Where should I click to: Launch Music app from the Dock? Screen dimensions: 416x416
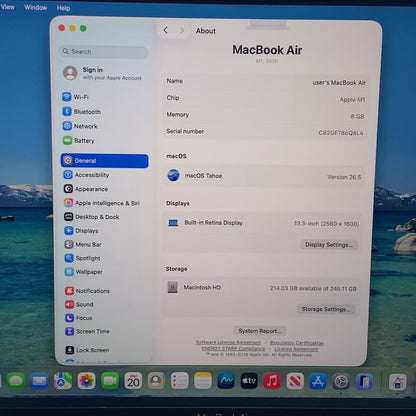pyautogui.click(x=272, y=381)
